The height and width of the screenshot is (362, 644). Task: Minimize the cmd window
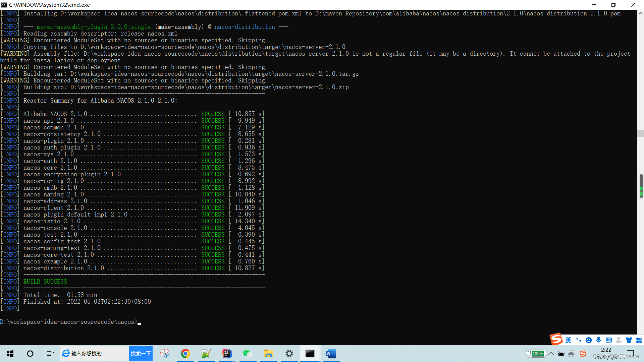coord(594,5)
